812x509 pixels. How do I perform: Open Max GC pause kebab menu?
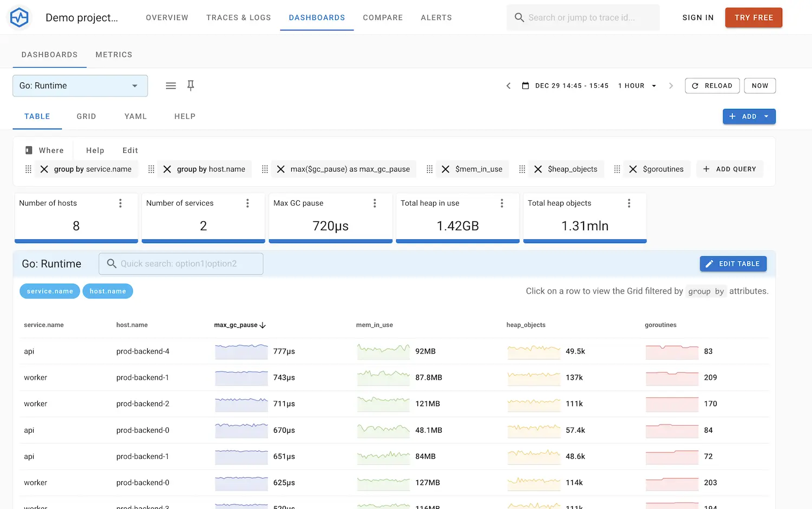(x=375, y=203)
